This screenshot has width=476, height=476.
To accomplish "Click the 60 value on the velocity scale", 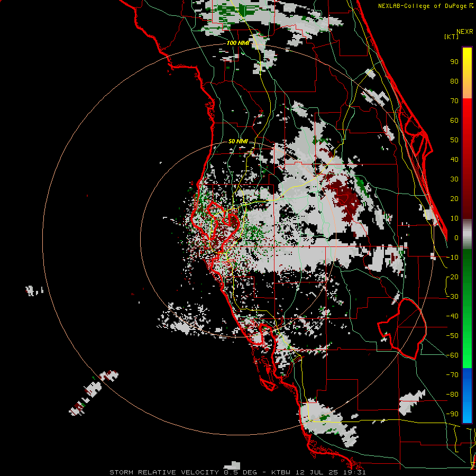I will tap(454, 120).
